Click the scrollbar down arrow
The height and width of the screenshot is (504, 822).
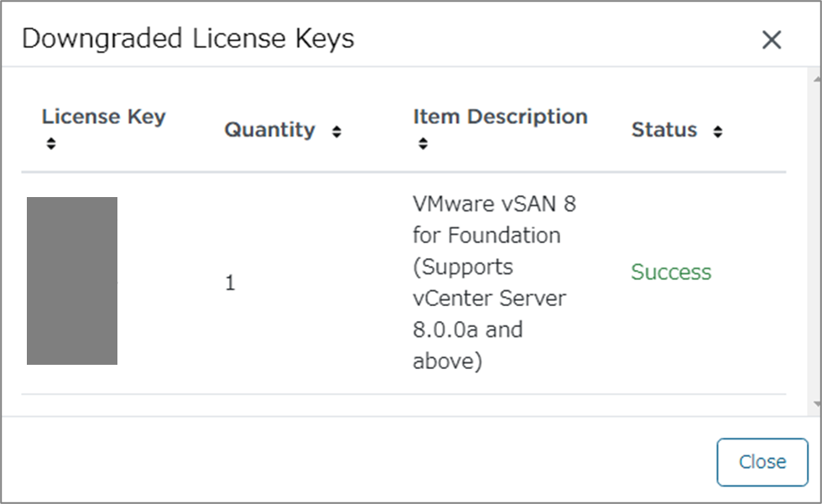[817, 403]
